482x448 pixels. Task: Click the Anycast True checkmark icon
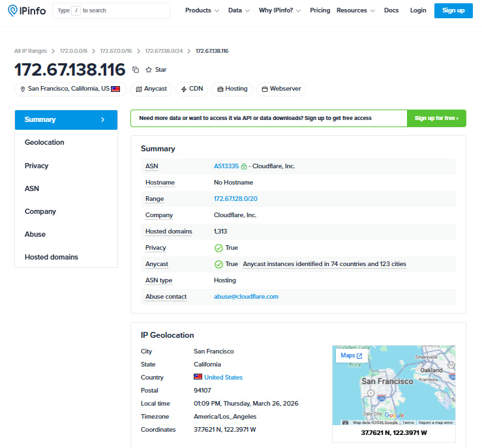pyautogui.click(x=218, y=264)
